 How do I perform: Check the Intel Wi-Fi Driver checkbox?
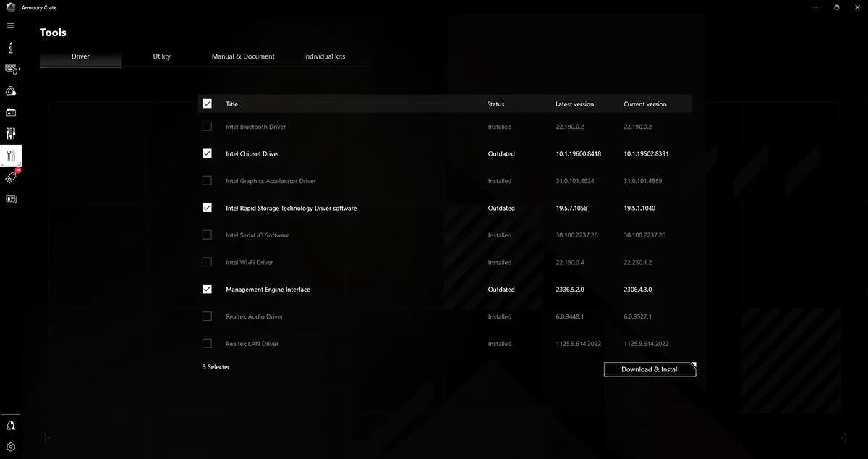[x=207, y=262]
